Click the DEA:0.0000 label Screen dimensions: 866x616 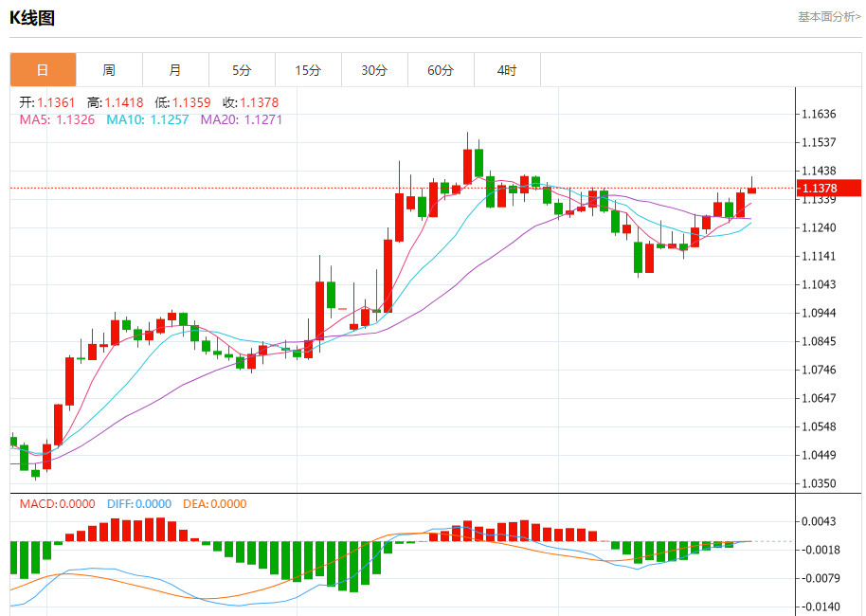pyautogui.click(x=215, y=504)
